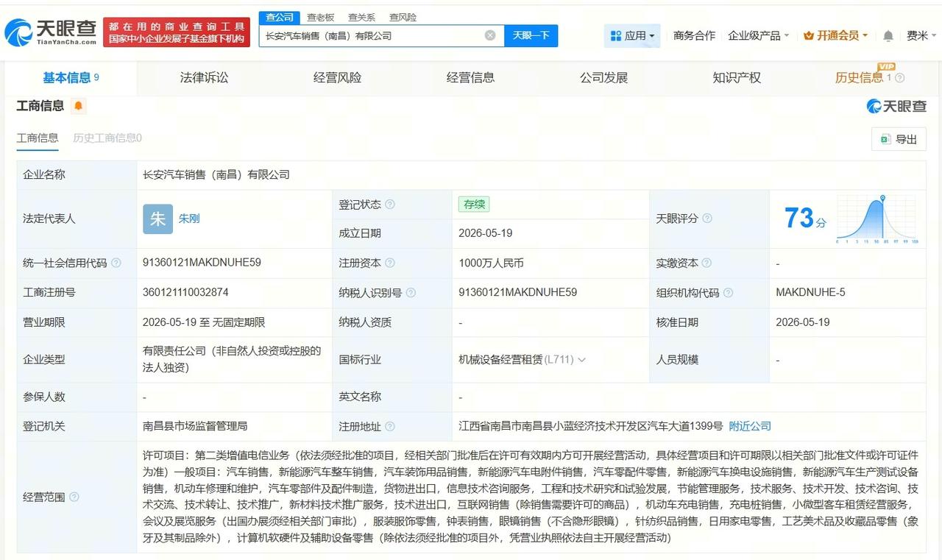Click registration number 360121110032874
Screen dimensions: 942x560
click(185, 292)
